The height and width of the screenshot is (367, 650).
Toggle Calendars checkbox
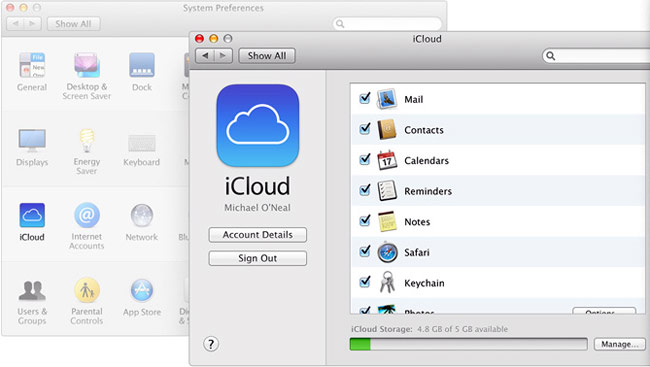tap(365, 159)
